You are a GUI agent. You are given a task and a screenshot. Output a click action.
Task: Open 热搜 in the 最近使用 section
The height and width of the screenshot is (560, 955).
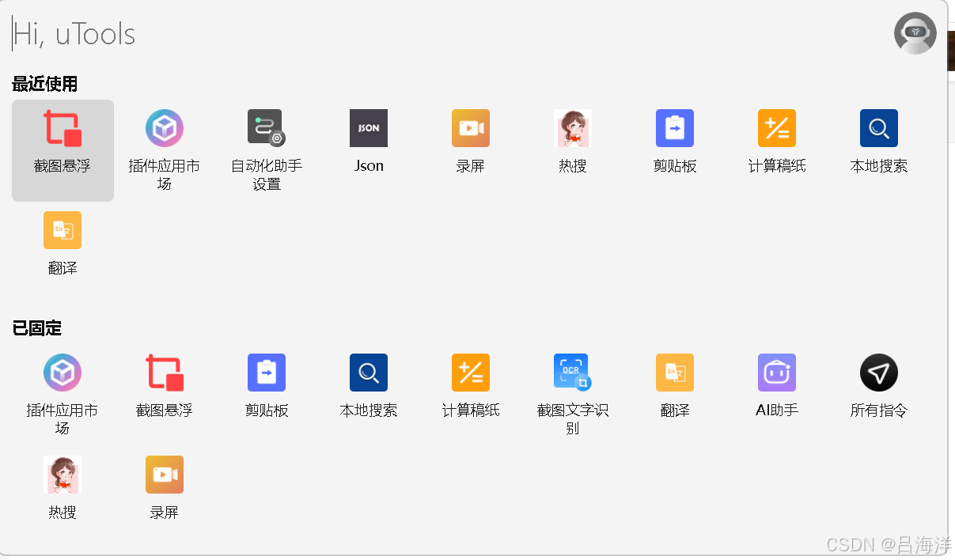pyautogui.click(x=573, y=150)
